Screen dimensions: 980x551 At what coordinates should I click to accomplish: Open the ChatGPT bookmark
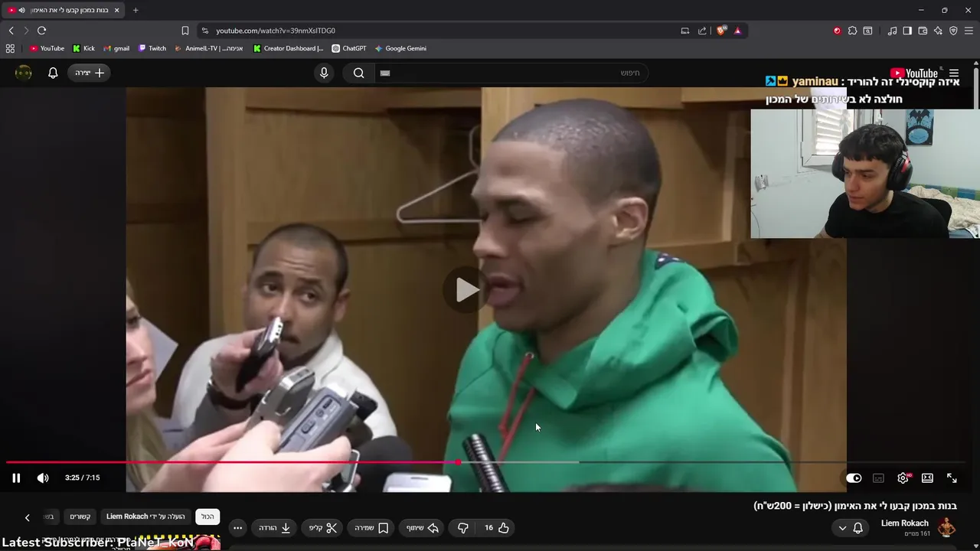(x=349, y=48)
